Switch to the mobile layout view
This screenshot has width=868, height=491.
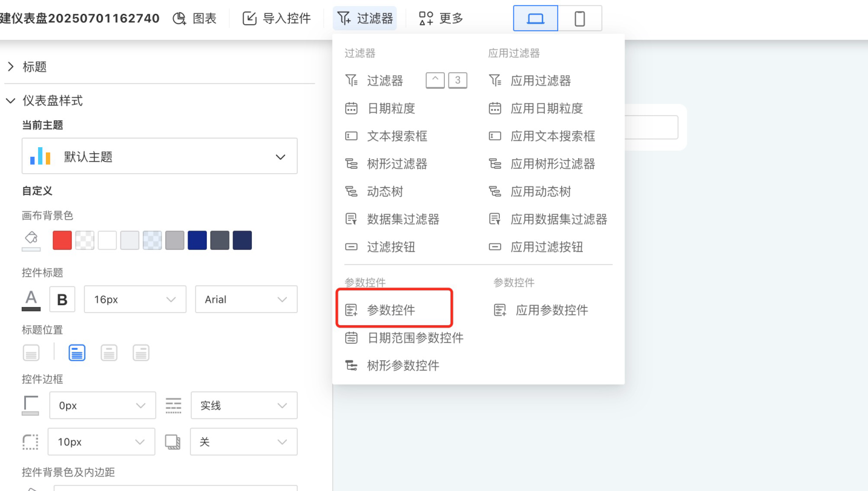click(580, 19)
